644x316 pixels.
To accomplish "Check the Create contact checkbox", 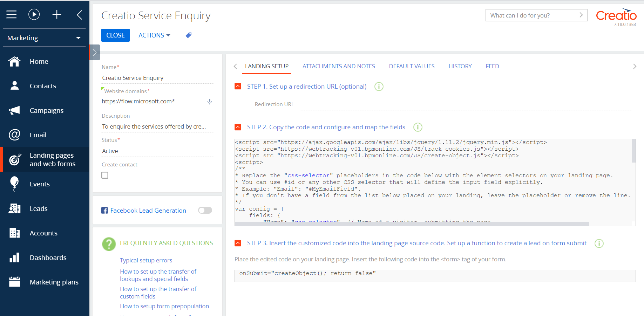I will (105, 175).
